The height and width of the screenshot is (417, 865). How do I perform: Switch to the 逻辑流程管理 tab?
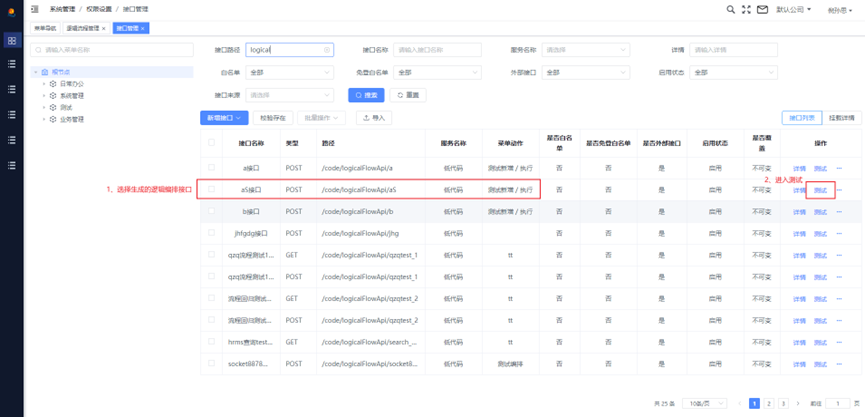point(83,28)
